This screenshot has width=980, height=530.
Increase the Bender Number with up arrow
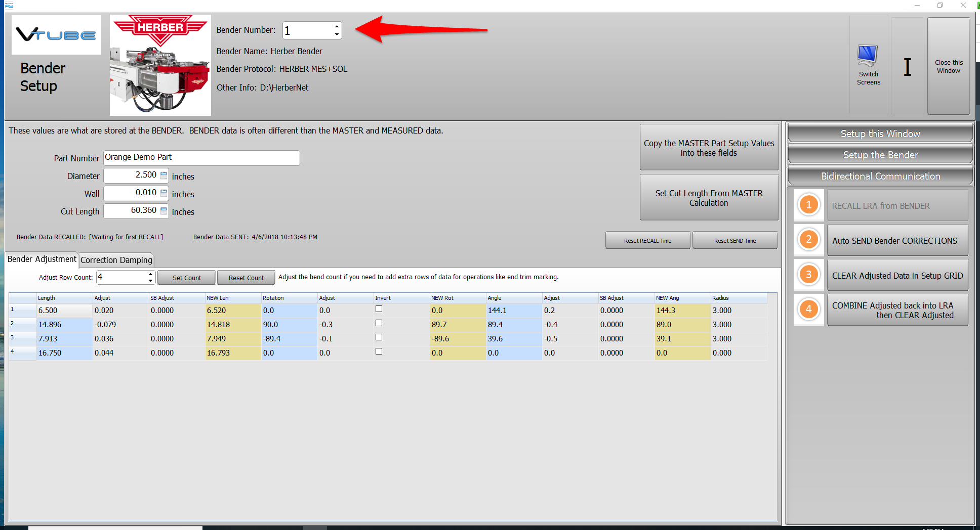pos(337,26)
